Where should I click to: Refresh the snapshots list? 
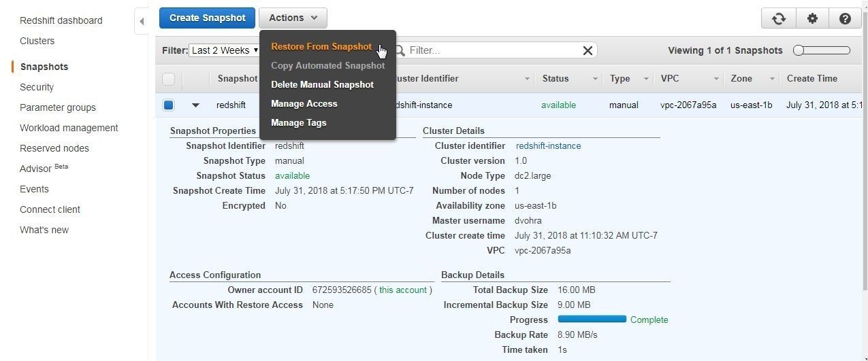(779, 18)
